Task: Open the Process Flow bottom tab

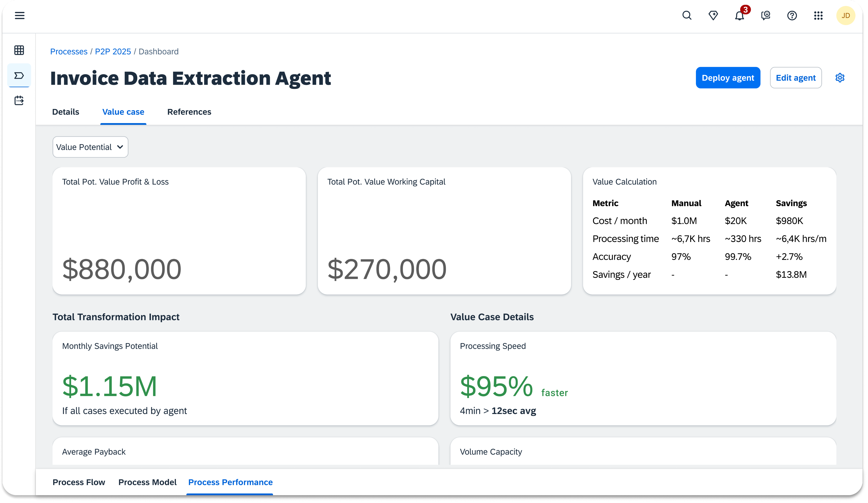Action: (x=79, y=482)
